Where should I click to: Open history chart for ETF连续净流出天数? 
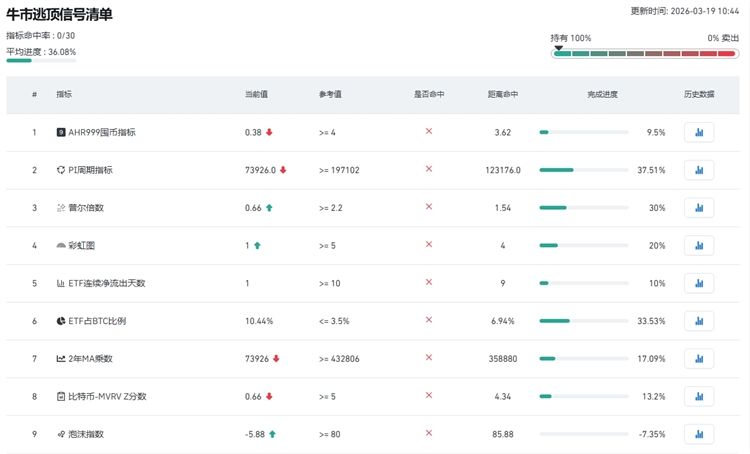click(x=699, y=283)
